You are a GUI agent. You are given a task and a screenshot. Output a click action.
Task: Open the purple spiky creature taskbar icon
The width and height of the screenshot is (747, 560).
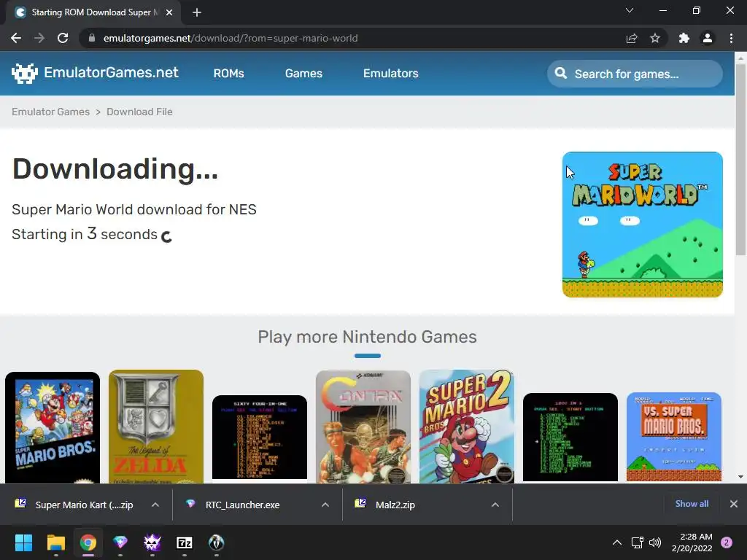(x=152, y=542)
